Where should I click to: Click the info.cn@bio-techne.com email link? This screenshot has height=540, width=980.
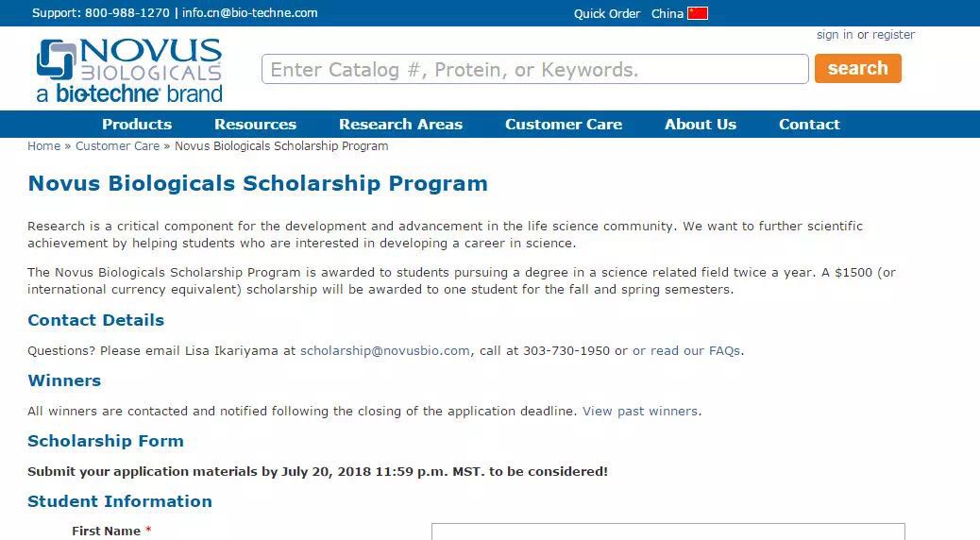pos(249,13)
